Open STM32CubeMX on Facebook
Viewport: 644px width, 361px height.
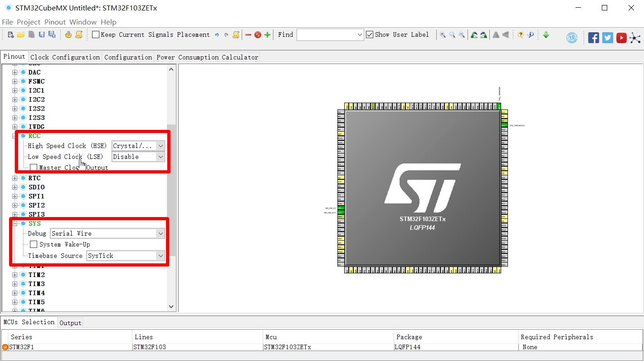(x=593, y=37)
